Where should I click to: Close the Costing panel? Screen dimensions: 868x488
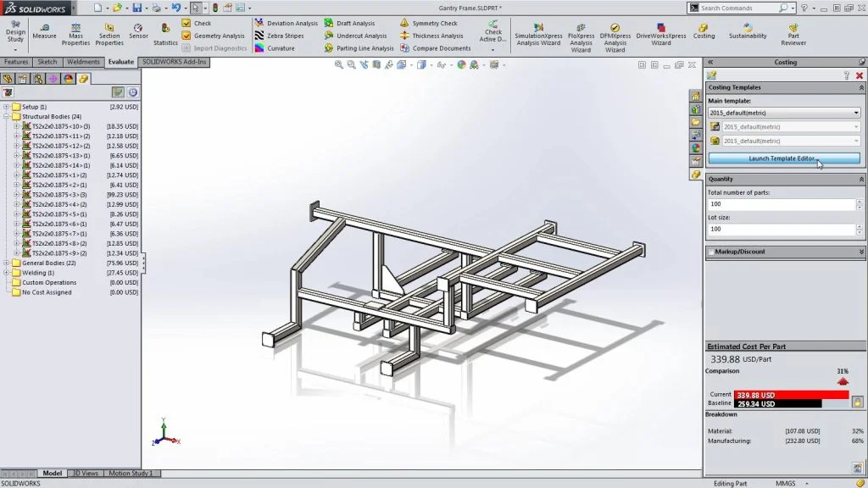point(860,75)
